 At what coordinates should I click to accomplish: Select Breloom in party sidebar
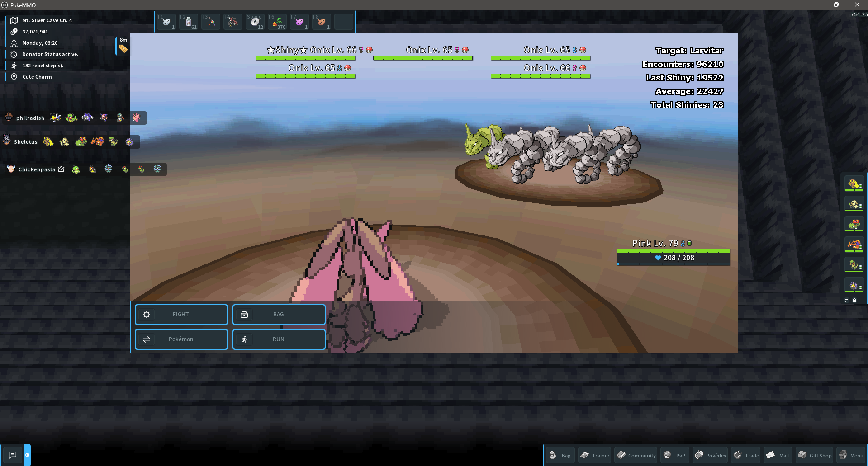(854, 265)
